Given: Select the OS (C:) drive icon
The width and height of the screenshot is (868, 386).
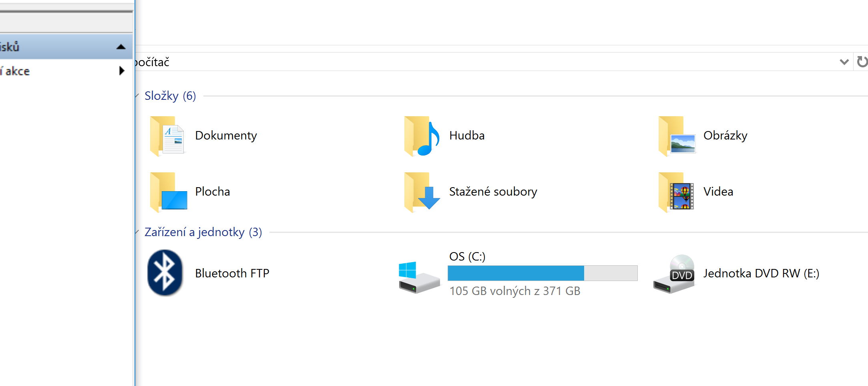Looking at the screenshot, I should coord(419,277).
